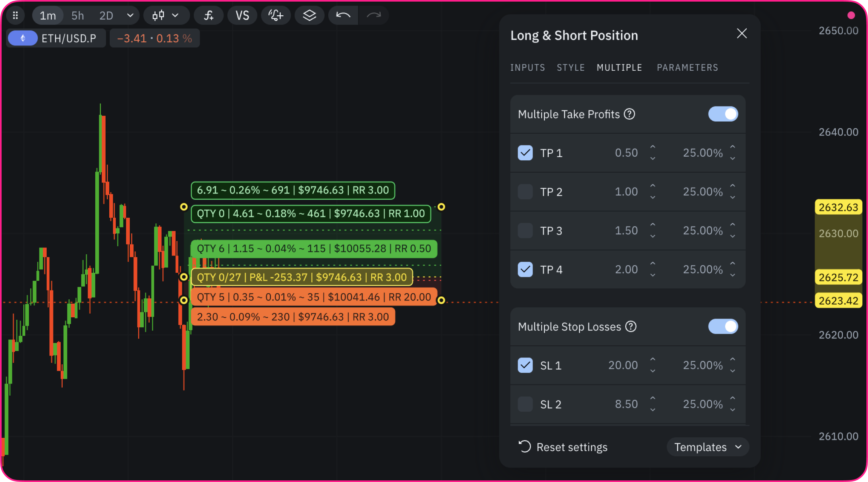Click the drag handle grid icon
868x482 pixels.
coord(15,16)
